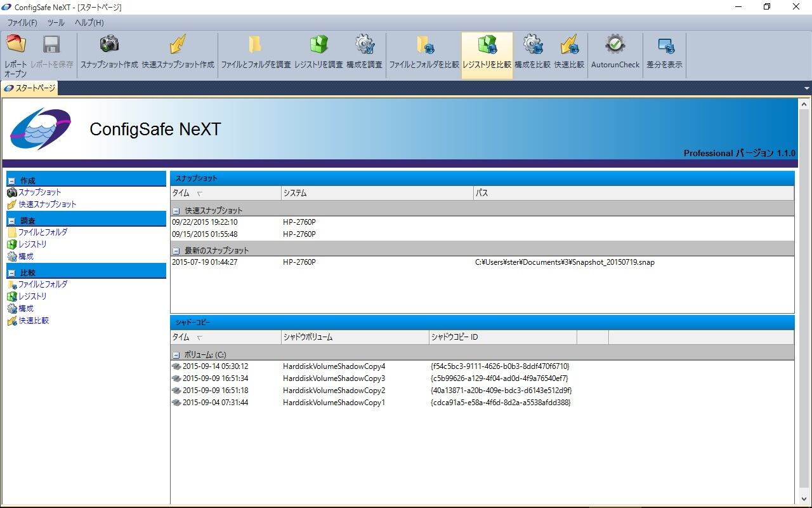The width and height of the screenshot is (812, 508).
Task: Click the シャドウコピー ID column header
Action: 502,337
